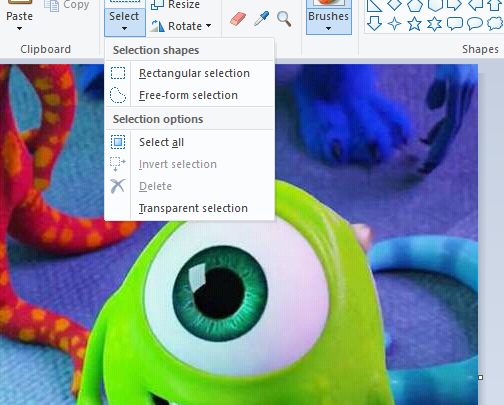Click the Shapes group label
This screenshot has height=405, width=504.
(x=480, y=49)
